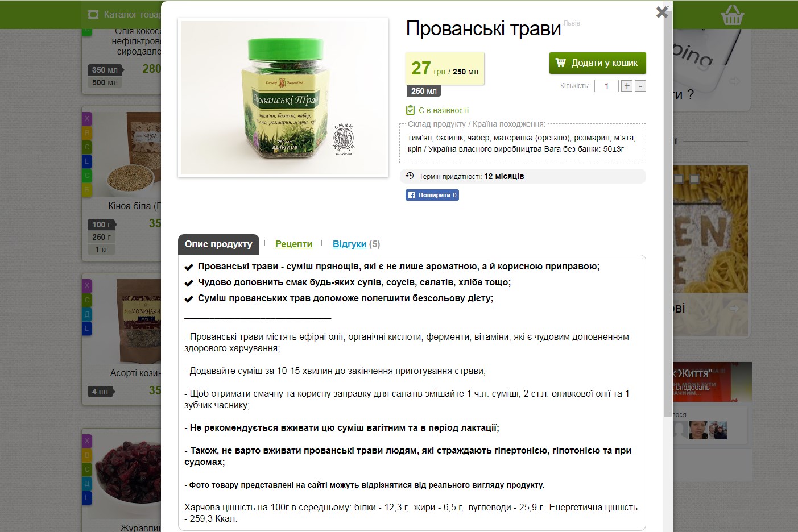The image size is (798, 532).
Task: Decrease quantity with the minus button
Action: coord(640,86)
